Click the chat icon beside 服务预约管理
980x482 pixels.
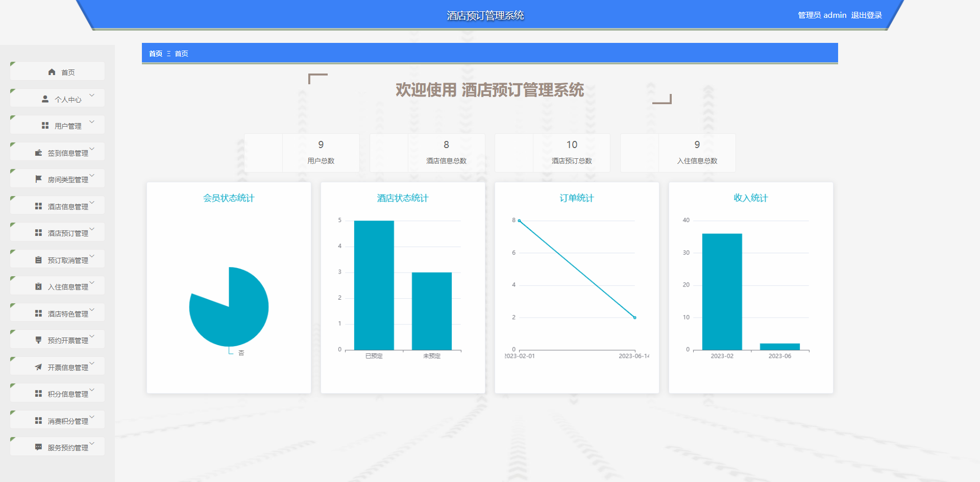pyautogui.click(x=38, y=447)
